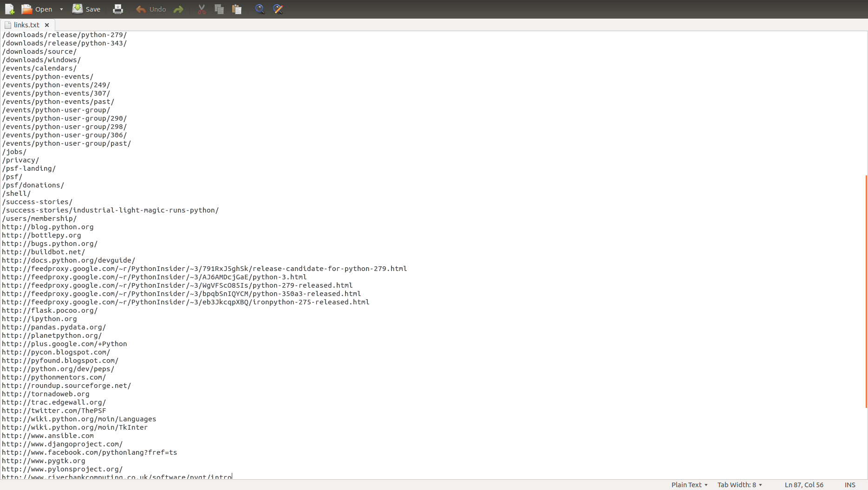Open the Tab Width dropdown
The image size is (868, 490).
(739, 485)
